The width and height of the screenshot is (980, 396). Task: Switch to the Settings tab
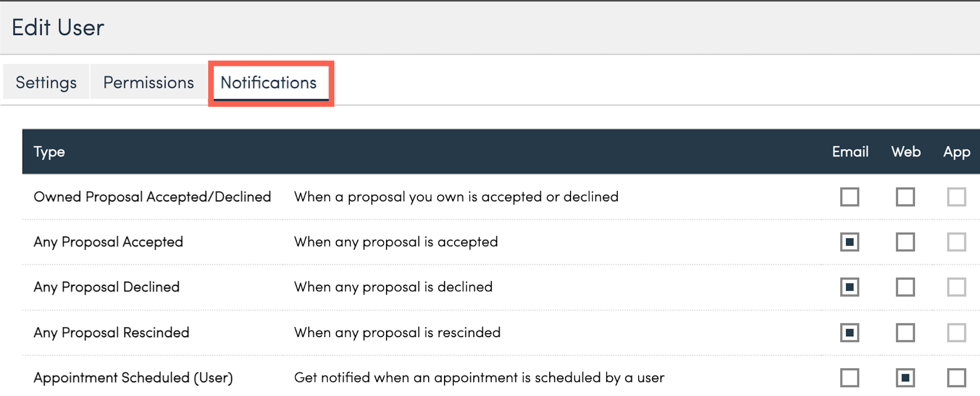tap(46, 82)
